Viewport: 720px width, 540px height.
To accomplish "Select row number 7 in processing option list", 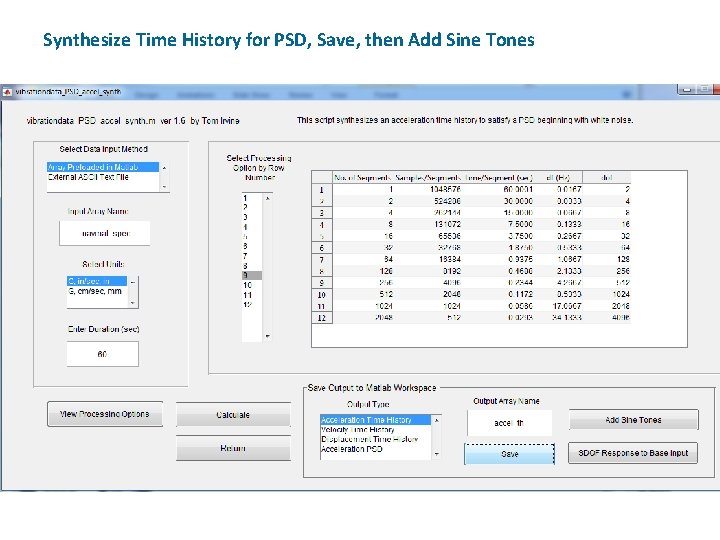I will point(252,256).
